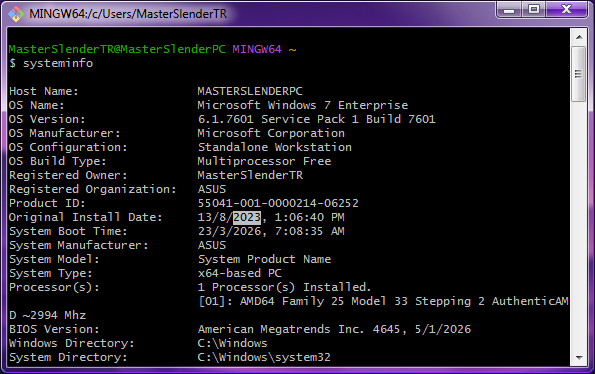Click product ID '55041-001-0000214-06252'
This screenshot has width=595, height=374.
278,203
